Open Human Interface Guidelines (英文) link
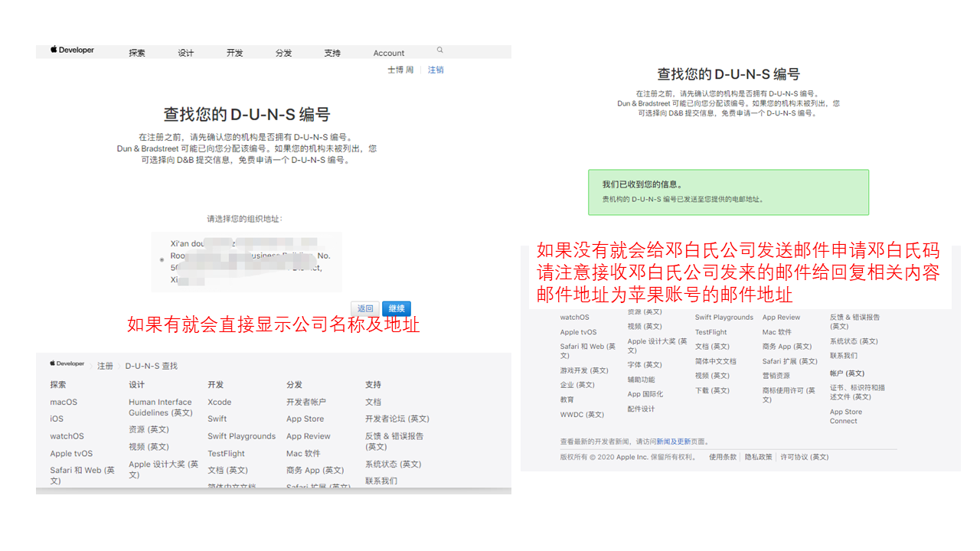Viewport: 980px width, 551px height. [x=161, y=407]
